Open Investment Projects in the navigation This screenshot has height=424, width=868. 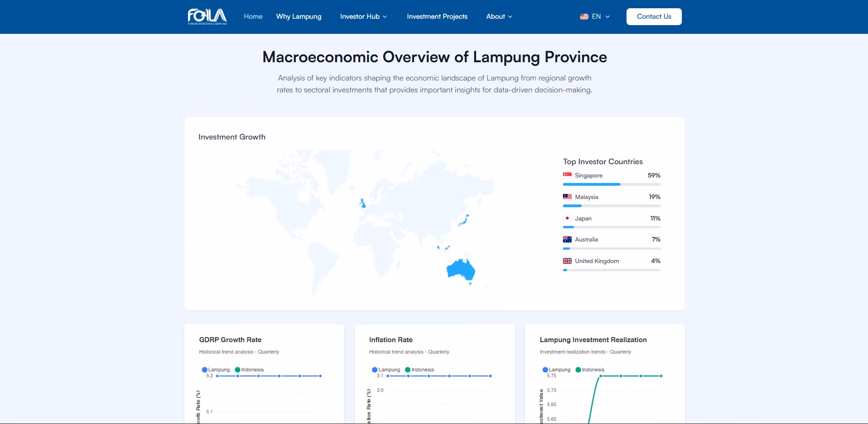pyautogui.click(x=437, y=16)
